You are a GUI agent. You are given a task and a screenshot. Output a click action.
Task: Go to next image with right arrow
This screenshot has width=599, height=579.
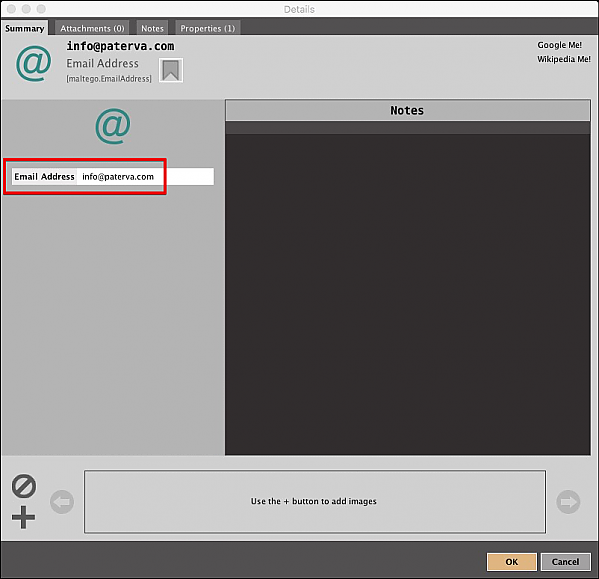tap(568, 502)
